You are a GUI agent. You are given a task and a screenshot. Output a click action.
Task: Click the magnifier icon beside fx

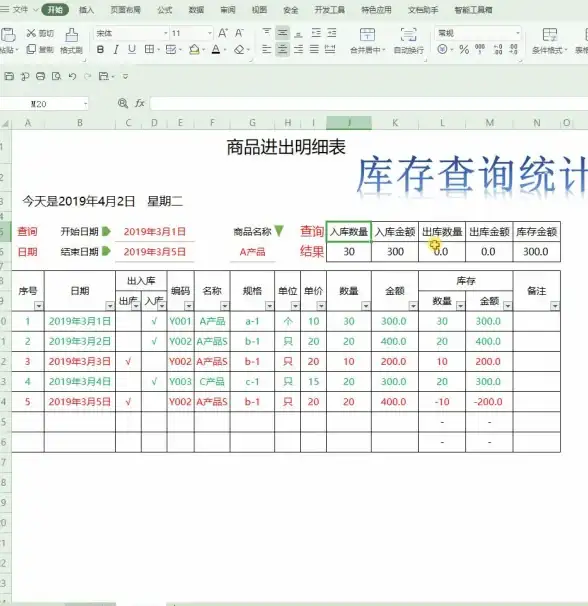coord(123,103)
